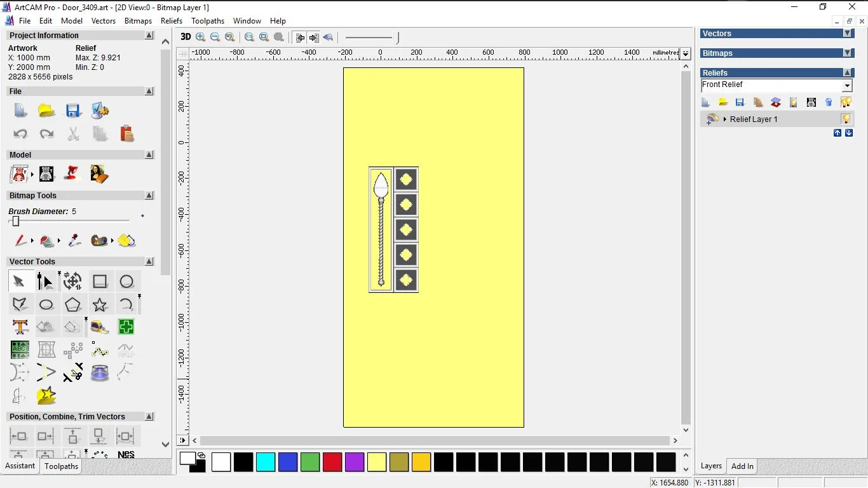
Task: Open the Toolpaths menu
Action: click(208, 21)
